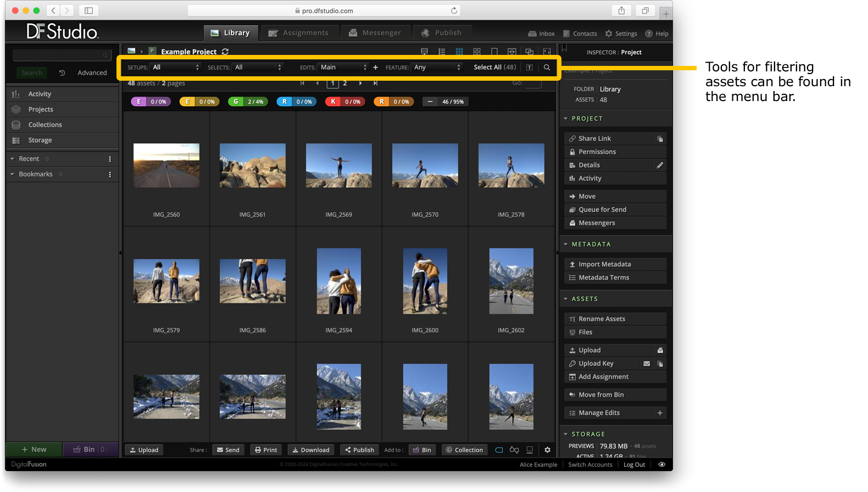Open Recent section options menu

pyautogui.click(x=110, y=159)
